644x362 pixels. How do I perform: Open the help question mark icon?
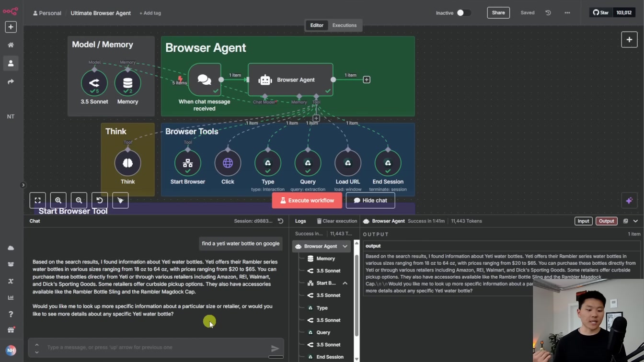coord(11,314)
